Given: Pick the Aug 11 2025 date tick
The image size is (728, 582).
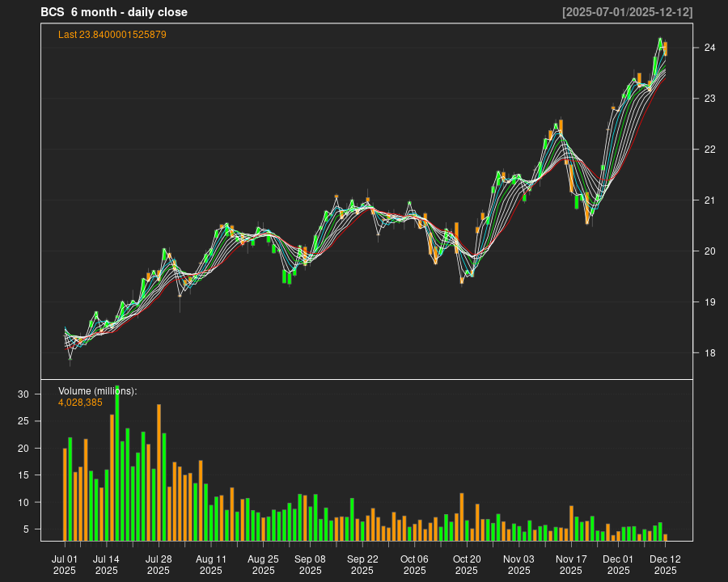Looking at the screenshot, I should click(x=210, y=564).
